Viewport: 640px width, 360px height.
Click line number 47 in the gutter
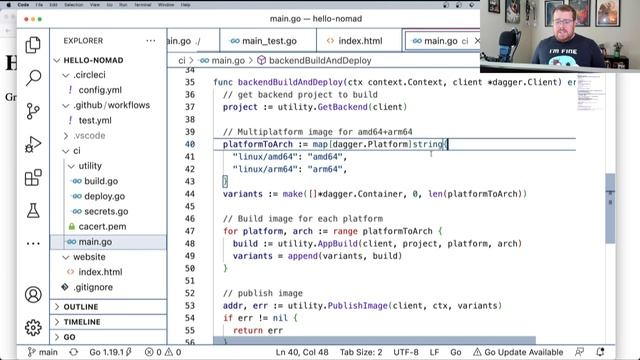click(190, 231)
